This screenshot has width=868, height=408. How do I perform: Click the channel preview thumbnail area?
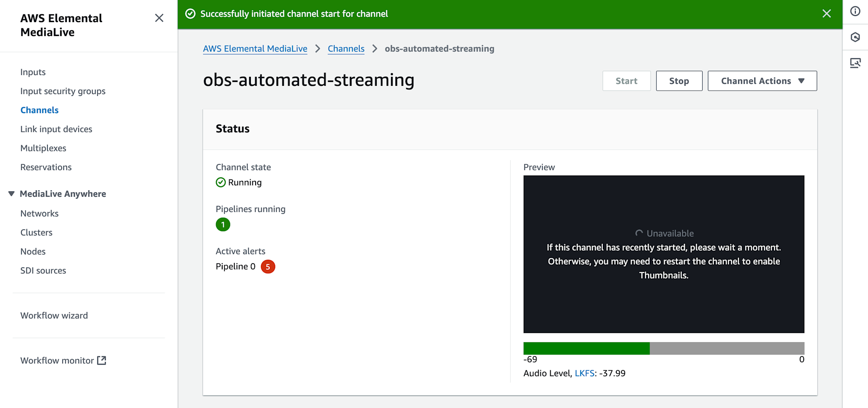[x=664, y=254]
